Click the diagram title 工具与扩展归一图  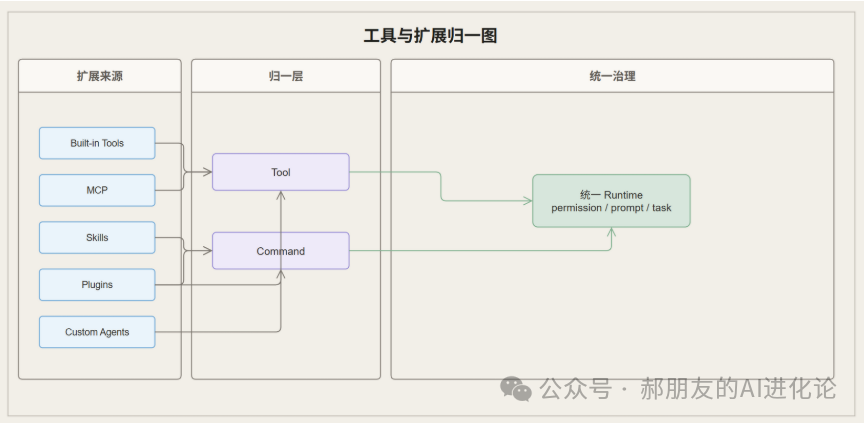[x=431, y=36]
